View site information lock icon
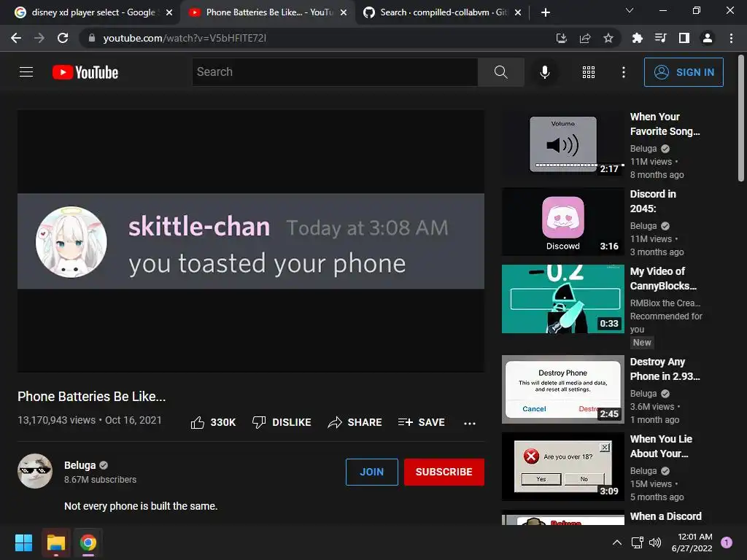Screen dimensions: 747x560 [x=92, y=38]
